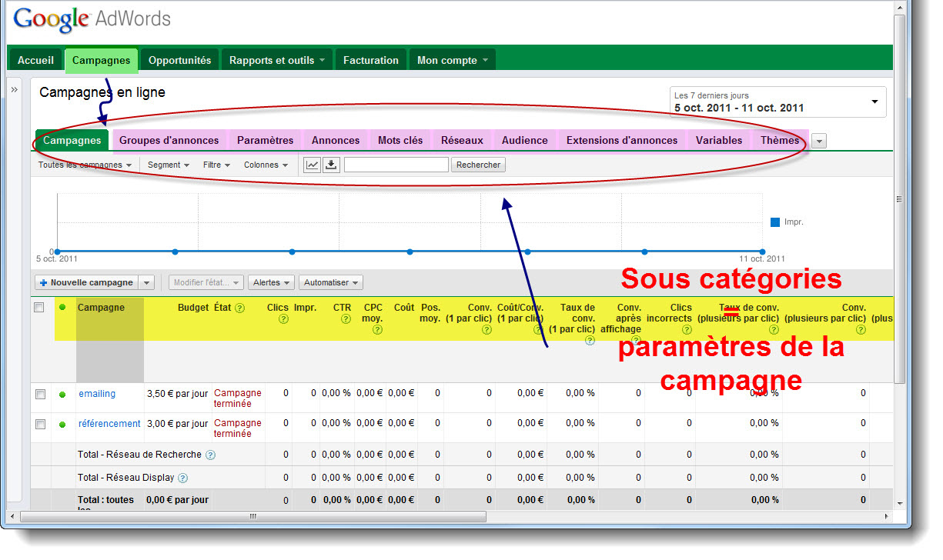The height and width of the screenshot is (560, 943).
Task: Open the référencement campaign link
Action: (x=109, y=424)
